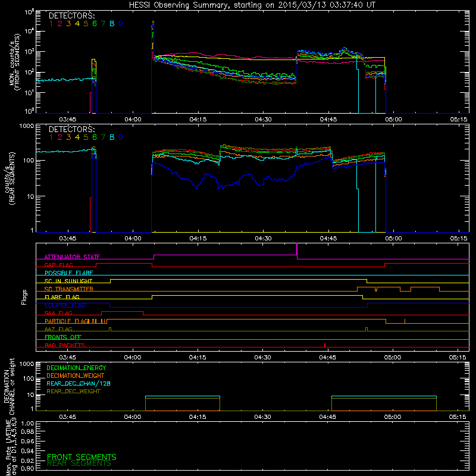This screenshot has width=476, height=476.
Task: Click the 0.90 y-axis label of livetime plot
Action: click(27, 468)
